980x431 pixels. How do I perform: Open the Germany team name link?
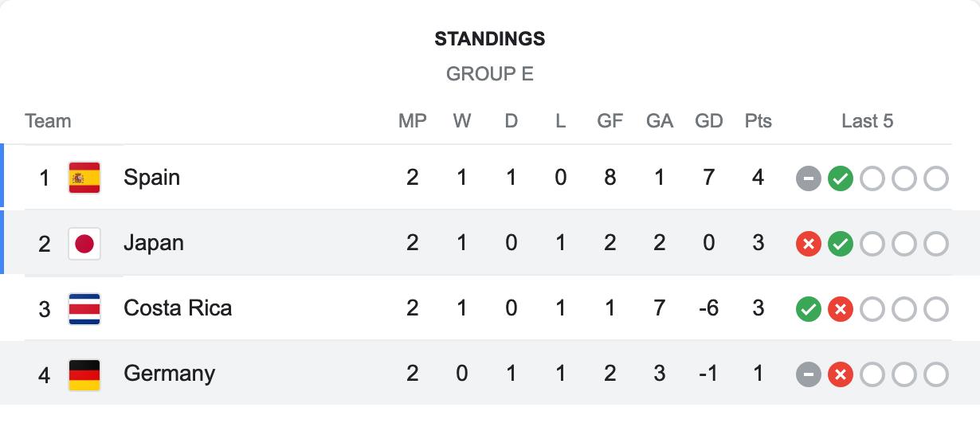pyautogui.click(x=169, y=374)
